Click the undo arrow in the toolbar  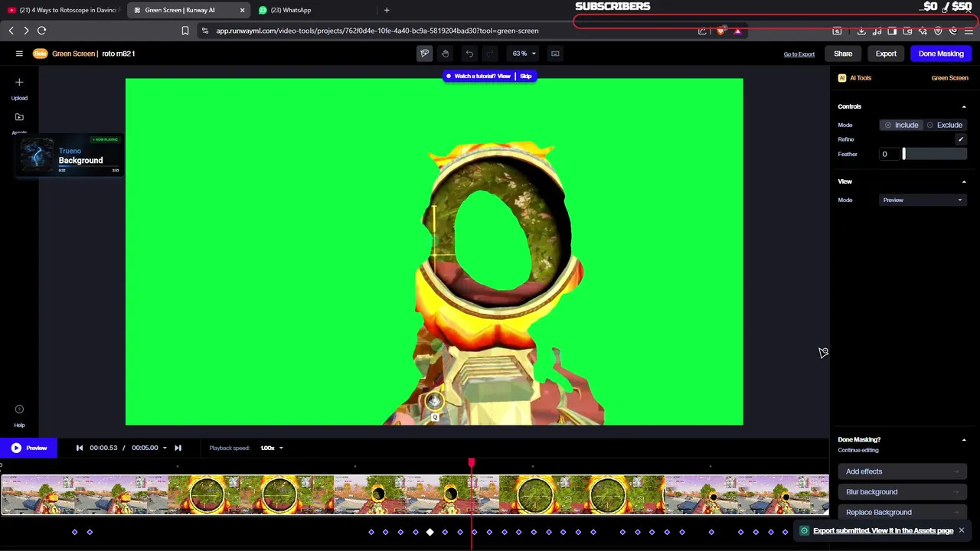[x=469, y=54]
